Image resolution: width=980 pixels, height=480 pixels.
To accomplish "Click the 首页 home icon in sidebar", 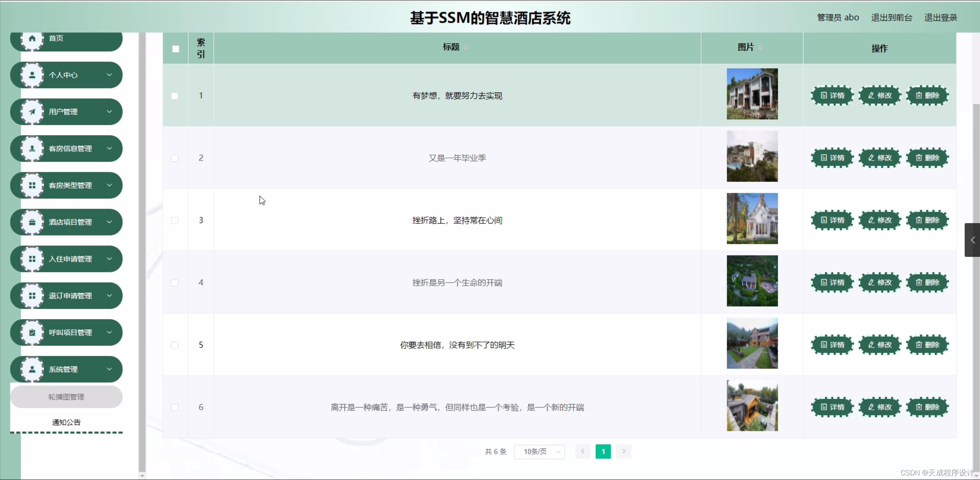I will 32,38.
